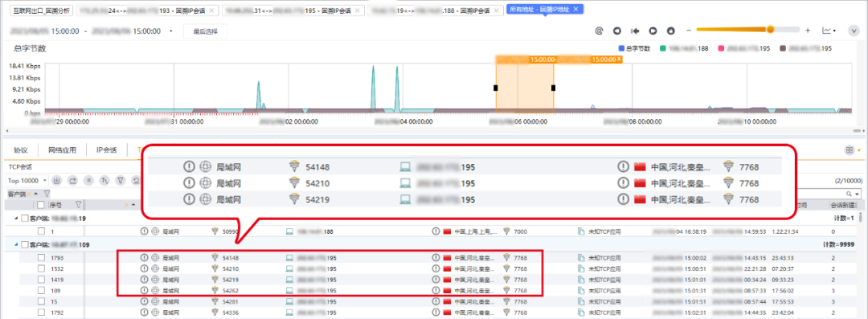This screenshot has width=868, height=319.
Task: Click the stop playback icon
Action: [x=671, y=31]
